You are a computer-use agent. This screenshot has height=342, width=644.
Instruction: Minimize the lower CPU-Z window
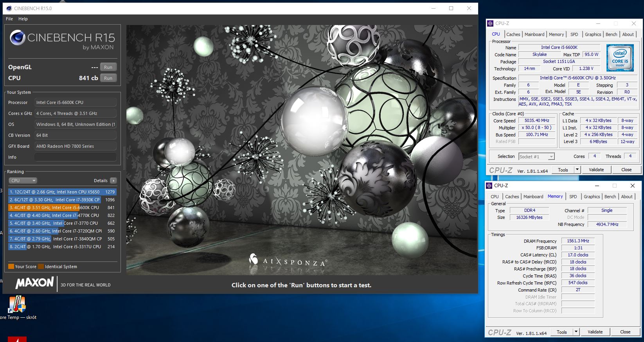[597, 186]
